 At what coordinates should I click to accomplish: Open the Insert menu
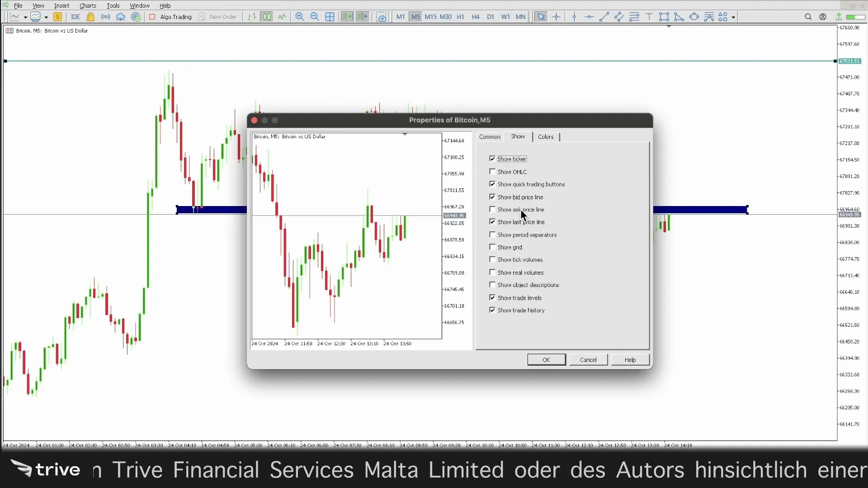[x=62, y=5]
